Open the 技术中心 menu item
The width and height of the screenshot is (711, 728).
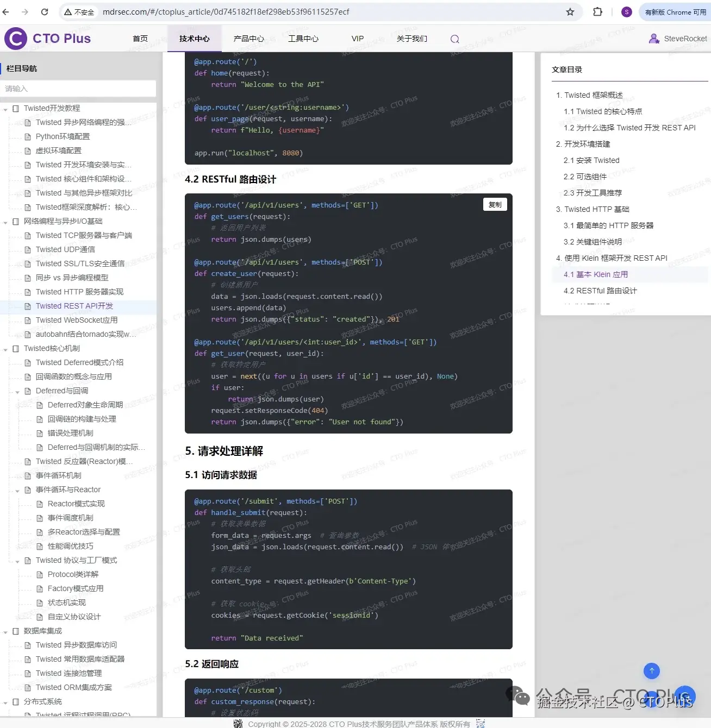pos(194,38)
